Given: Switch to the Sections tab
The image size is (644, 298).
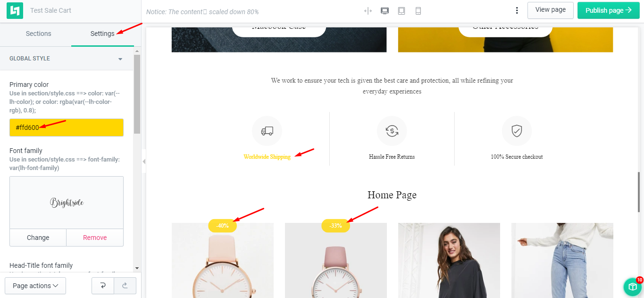Looking at the screenshot, I should [x=39, y=34].
